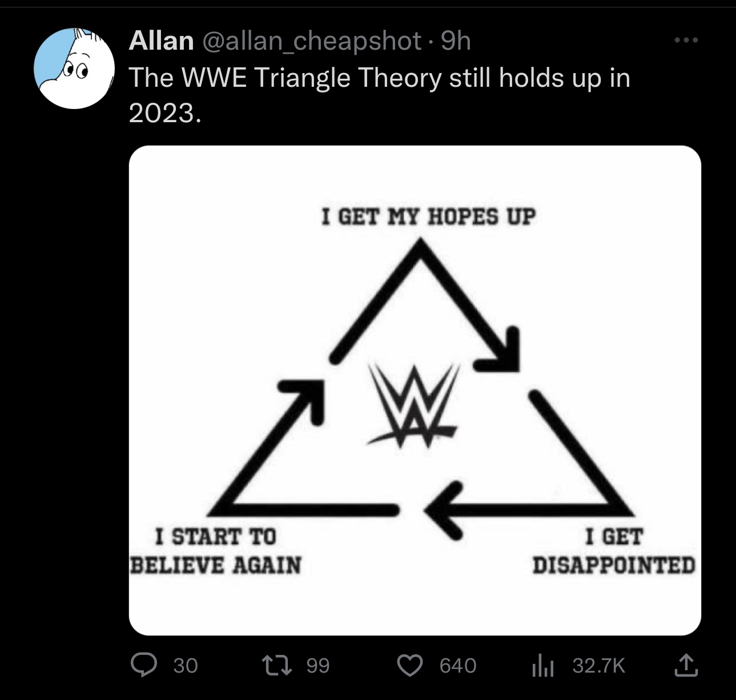Click the "I GET DISAPPOINTED" caption in image
The width and height of the screenshot is (736, 700).
coord(614,552)
